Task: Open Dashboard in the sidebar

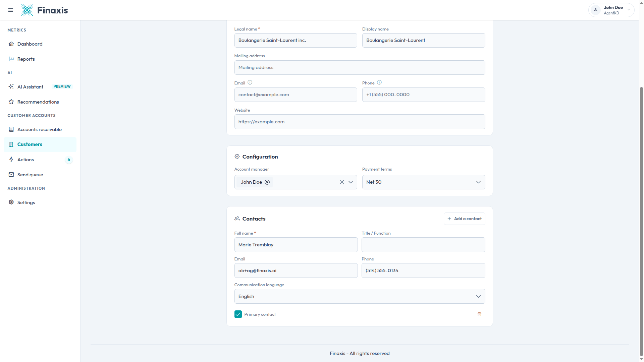Action: pyautogui.click(x=40, y=44)
